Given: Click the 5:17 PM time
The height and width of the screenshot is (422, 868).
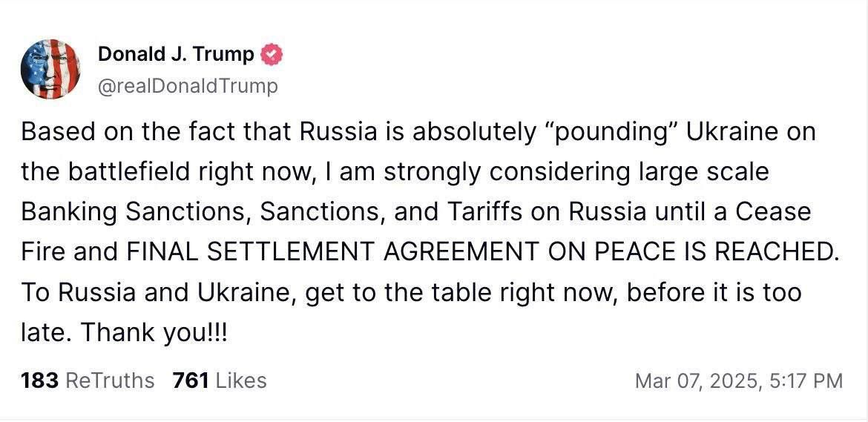Looking at the screenshot, I should tap(807, 381).
